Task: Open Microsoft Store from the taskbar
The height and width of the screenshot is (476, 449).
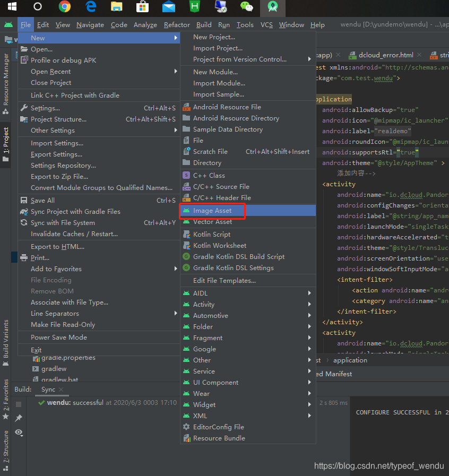Action: pyautogui.click(x=142, y=6)
